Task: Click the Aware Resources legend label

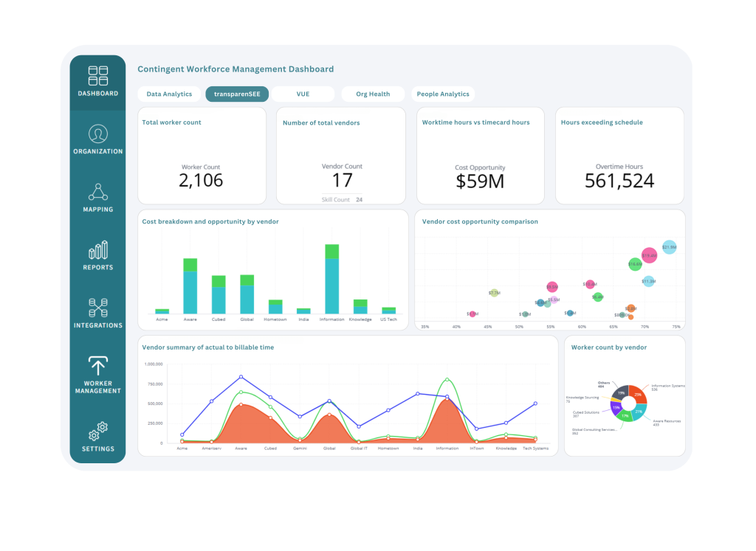Action: (x=667, y=422)
